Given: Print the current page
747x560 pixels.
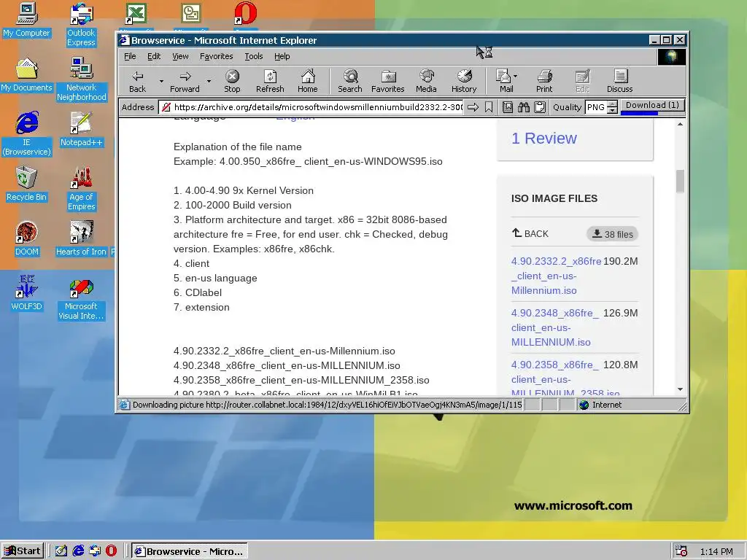Looking at the screenshot, I should 544,81.
